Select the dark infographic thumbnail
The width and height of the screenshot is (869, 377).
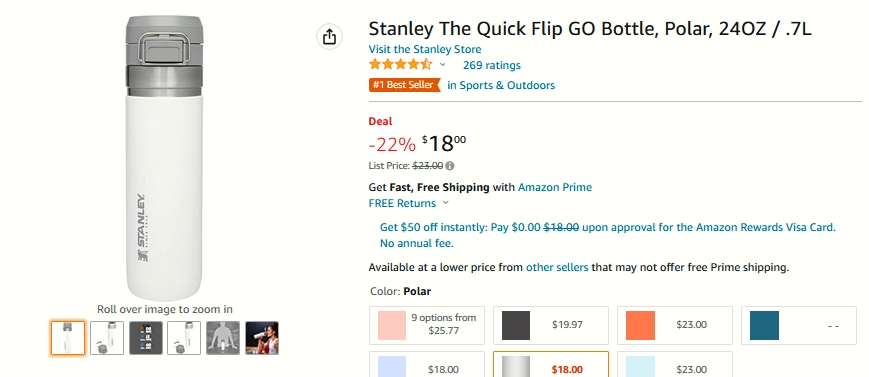[146, 338]
